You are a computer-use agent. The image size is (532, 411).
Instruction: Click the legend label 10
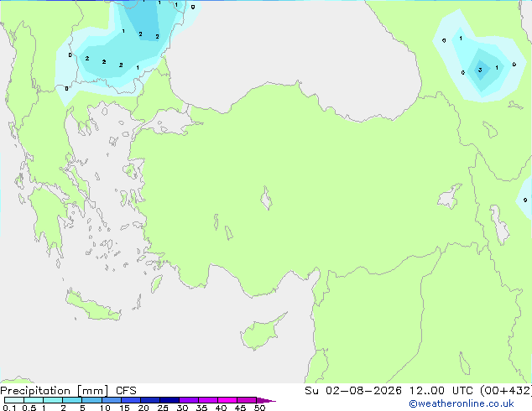(105, 408)
